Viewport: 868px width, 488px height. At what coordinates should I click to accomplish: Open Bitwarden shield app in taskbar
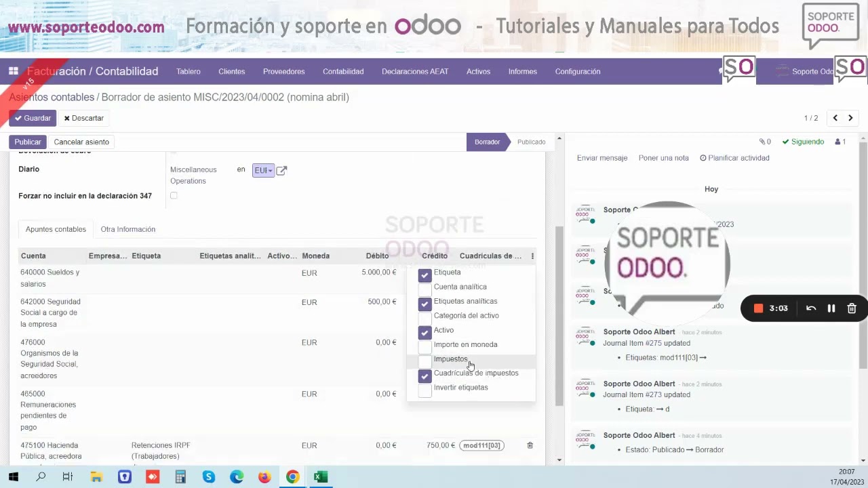pos(124,477)
